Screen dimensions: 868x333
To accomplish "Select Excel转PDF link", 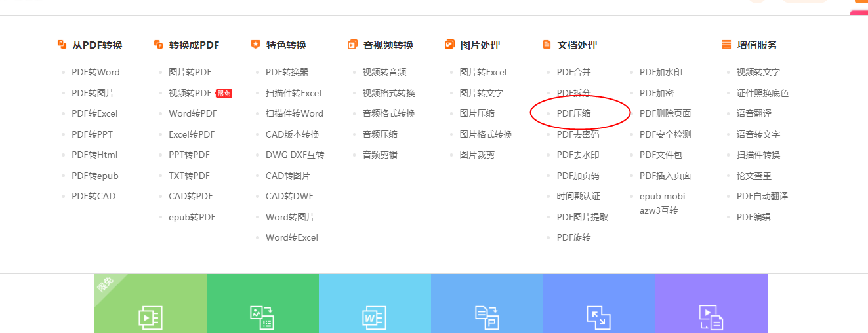I will click(192, 134).
